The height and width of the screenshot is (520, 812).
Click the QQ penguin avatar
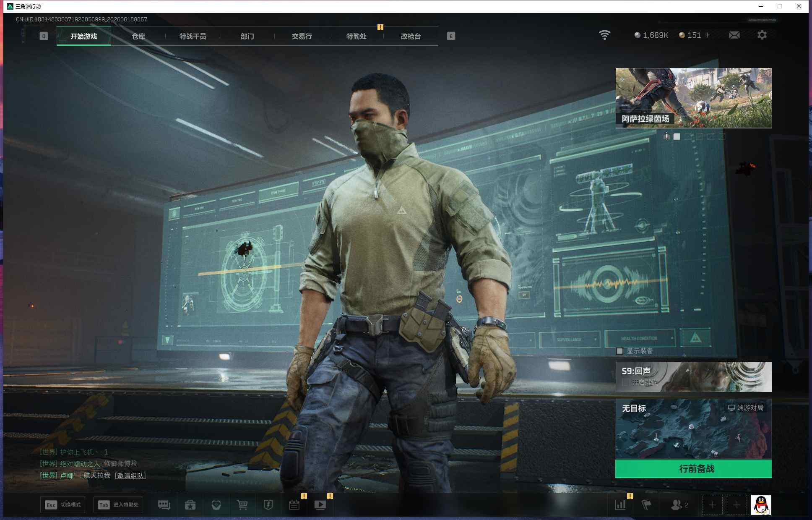[761, 504]
